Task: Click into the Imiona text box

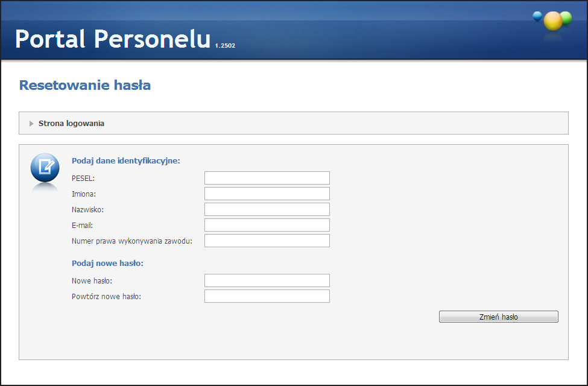Action: (x=267, y=194)
